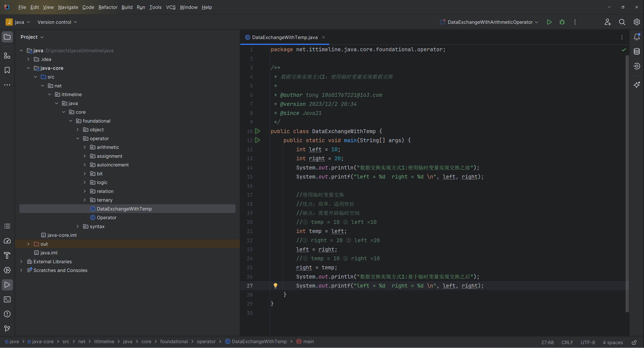644x348 pixels.
Task: Open the Run tool window
Action: tap(7, 285)
